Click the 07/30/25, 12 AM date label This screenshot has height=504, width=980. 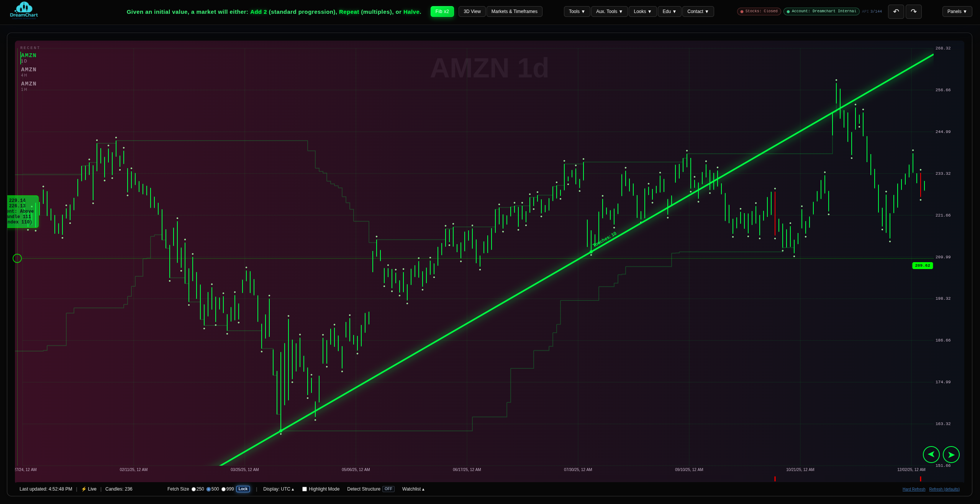coord(578,470)
